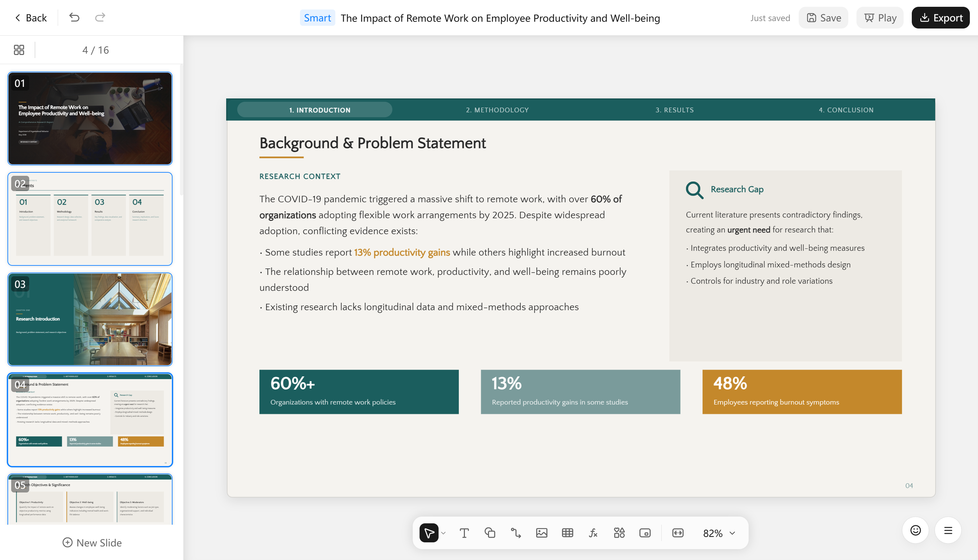Insert a formula with the fx tool

pos(593,533)
